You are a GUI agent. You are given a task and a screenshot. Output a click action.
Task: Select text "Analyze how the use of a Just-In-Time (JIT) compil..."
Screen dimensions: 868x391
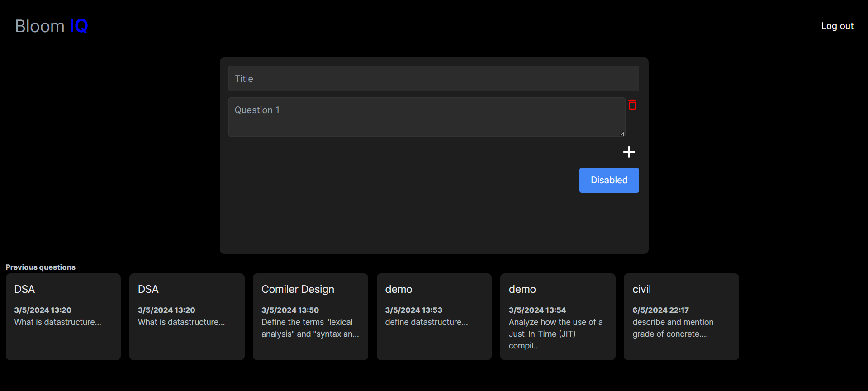pos(556,334)
